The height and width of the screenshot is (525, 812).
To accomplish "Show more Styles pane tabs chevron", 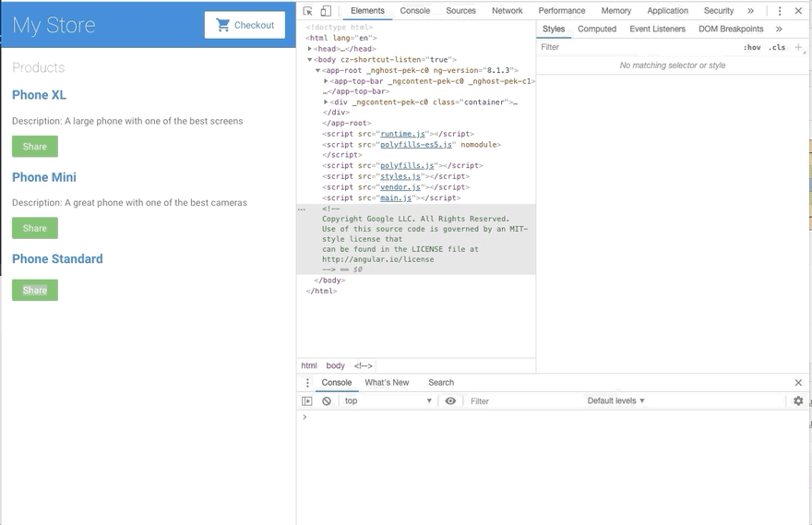I will pos(779,29).
